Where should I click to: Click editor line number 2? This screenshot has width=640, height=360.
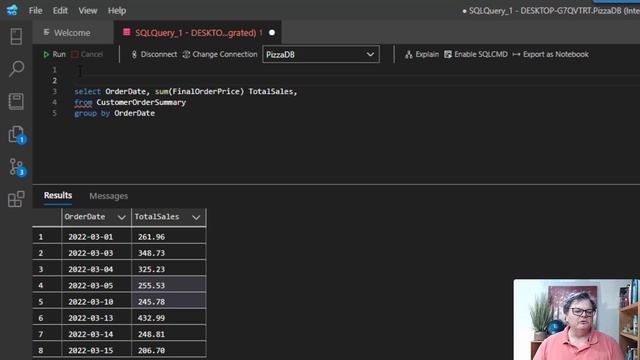click(x=54, y=80)
